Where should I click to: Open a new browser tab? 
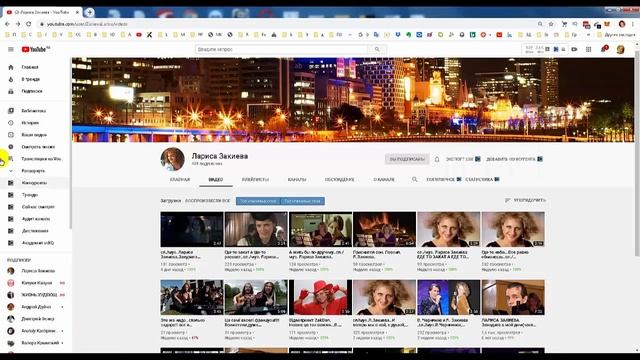click(x=89, y=12)
